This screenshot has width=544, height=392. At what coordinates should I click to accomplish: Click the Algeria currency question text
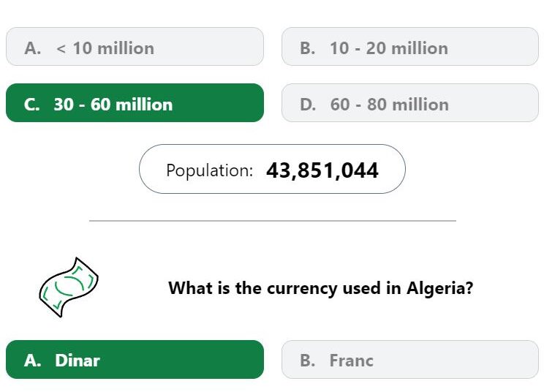click(320, 288)
